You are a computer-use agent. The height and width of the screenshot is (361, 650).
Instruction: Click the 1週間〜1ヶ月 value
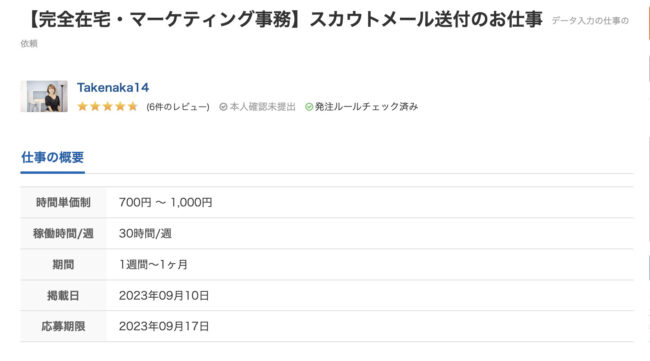(153, 264)
